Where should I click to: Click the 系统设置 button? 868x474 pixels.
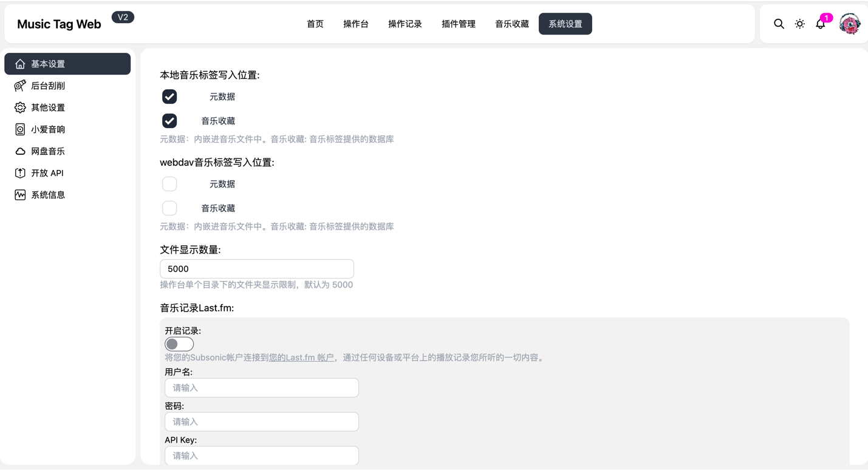click(565, 24)
